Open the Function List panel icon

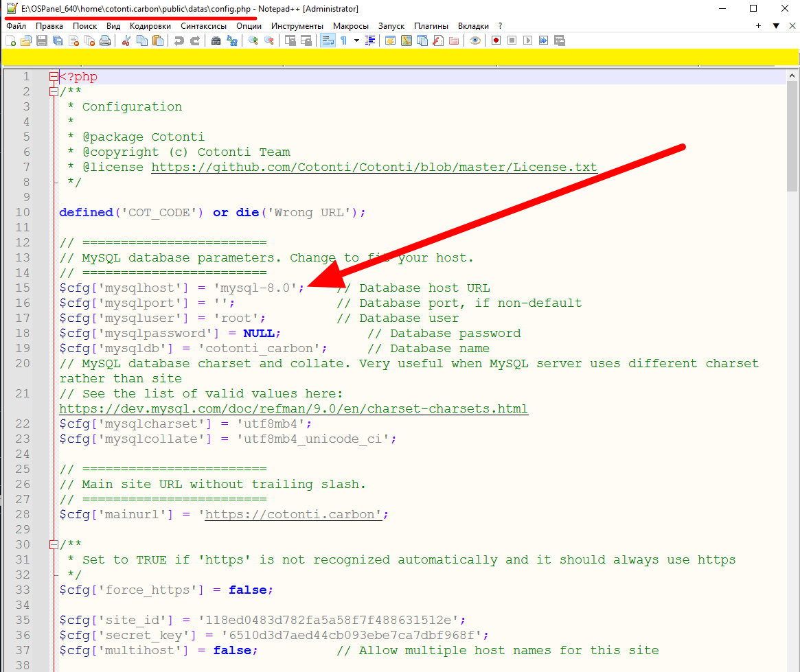tap(437, 40)
